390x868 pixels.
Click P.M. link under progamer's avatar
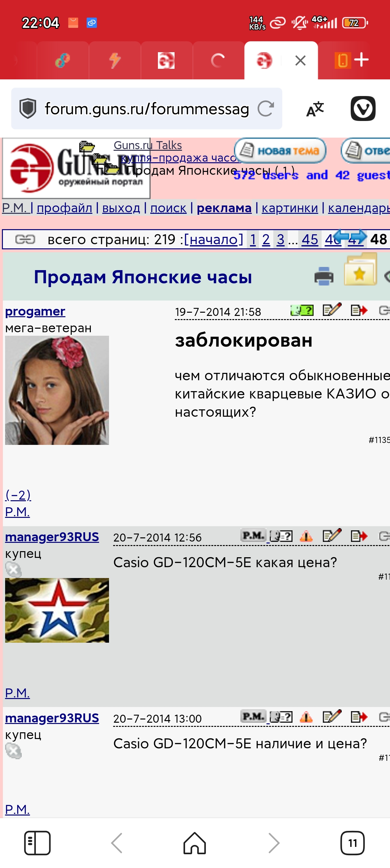pos(18,511)
